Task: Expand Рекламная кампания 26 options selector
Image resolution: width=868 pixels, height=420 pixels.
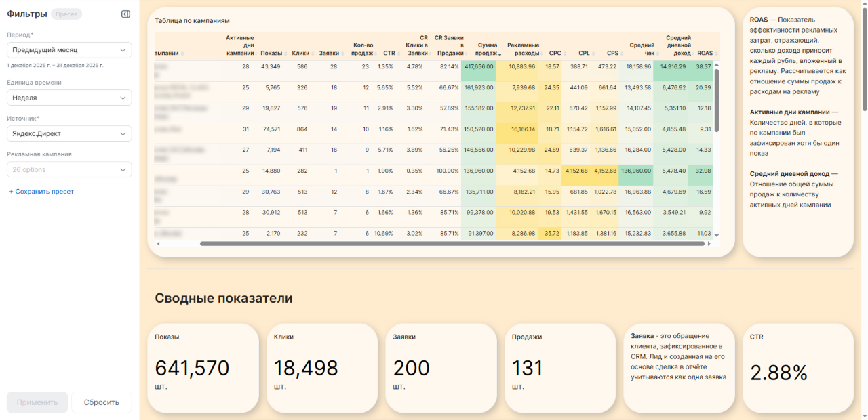Action: 69,169
